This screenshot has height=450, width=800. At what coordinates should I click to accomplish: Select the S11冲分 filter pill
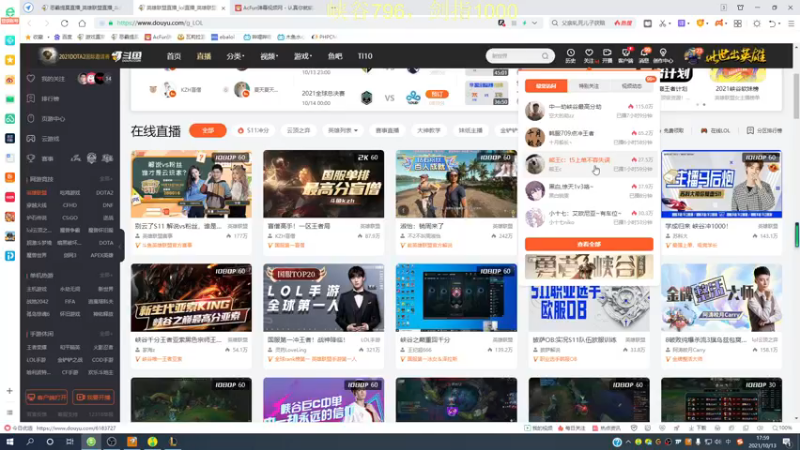[x=254, y=131]
